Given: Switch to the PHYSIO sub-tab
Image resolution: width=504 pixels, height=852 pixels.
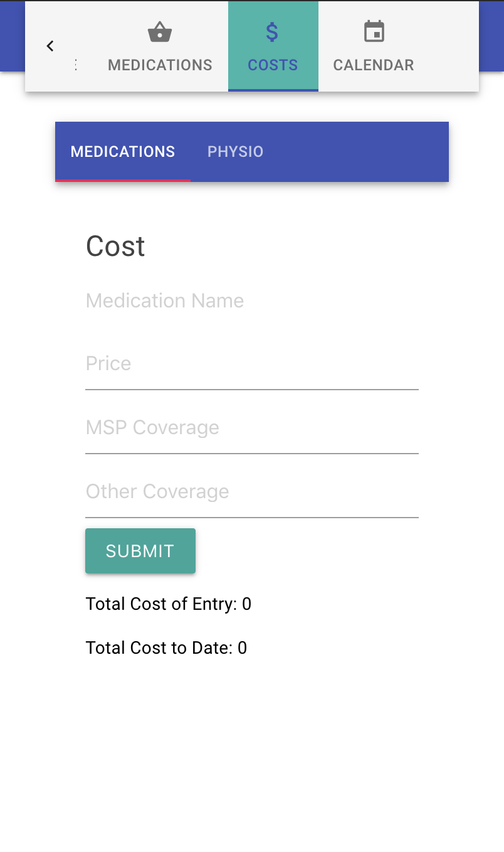Looking at the screenshot, I should (236, 152).
